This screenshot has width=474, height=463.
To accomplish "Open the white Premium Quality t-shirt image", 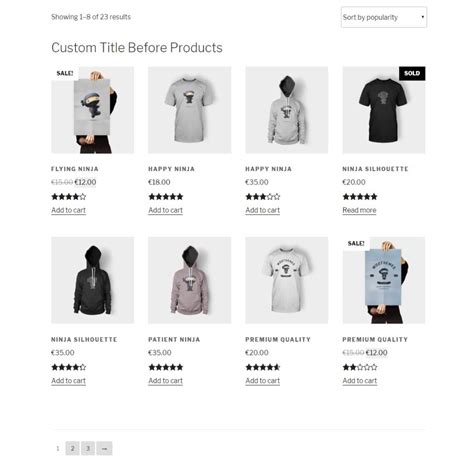I will click(x=287, y=280).
